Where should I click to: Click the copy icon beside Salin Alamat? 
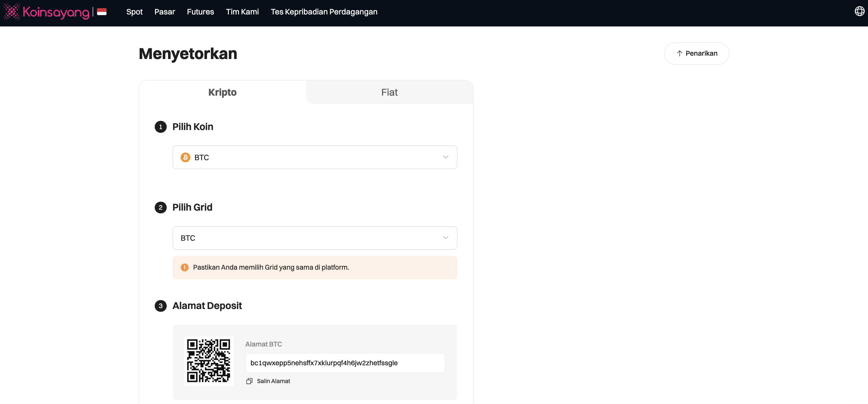point(249,381)
